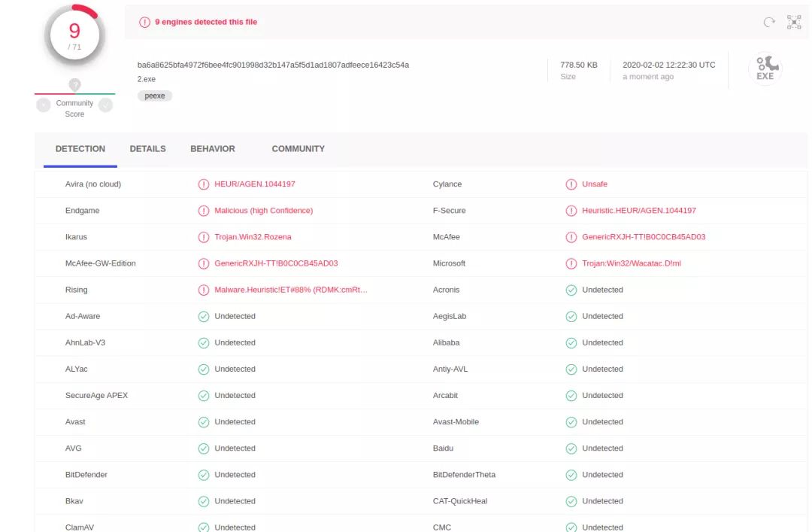The height and width of the screenshot is (532, 812).
Task: Open the BEHAVIOR tab
Action: 213,149
